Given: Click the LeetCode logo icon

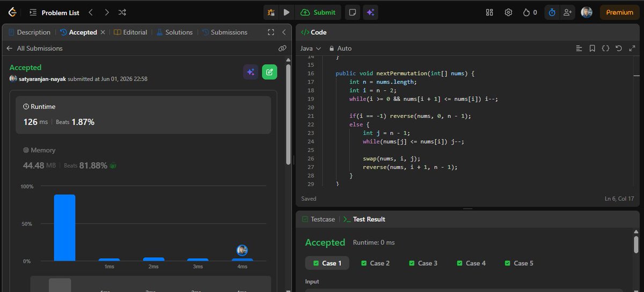Looking at the screenshot, I should 12,12.
